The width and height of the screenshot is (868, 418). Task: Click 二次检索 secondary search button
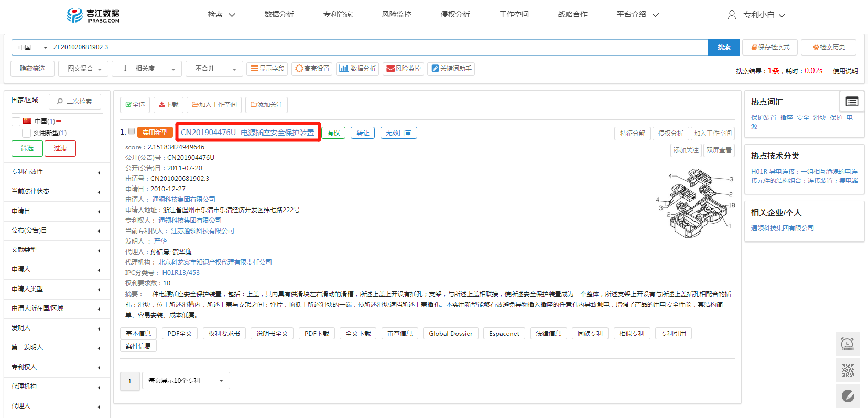click(75, 102)
